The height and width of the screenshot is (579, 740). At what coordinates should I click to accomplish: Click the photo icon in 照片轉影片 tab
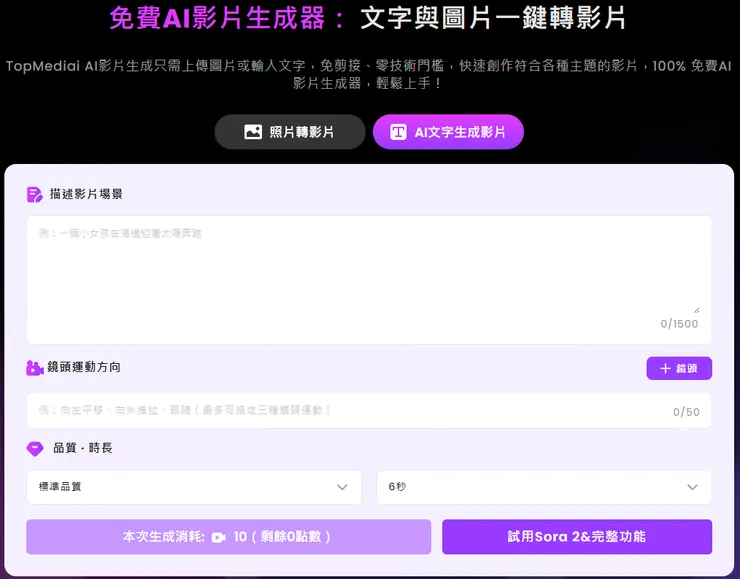point(253,132)
